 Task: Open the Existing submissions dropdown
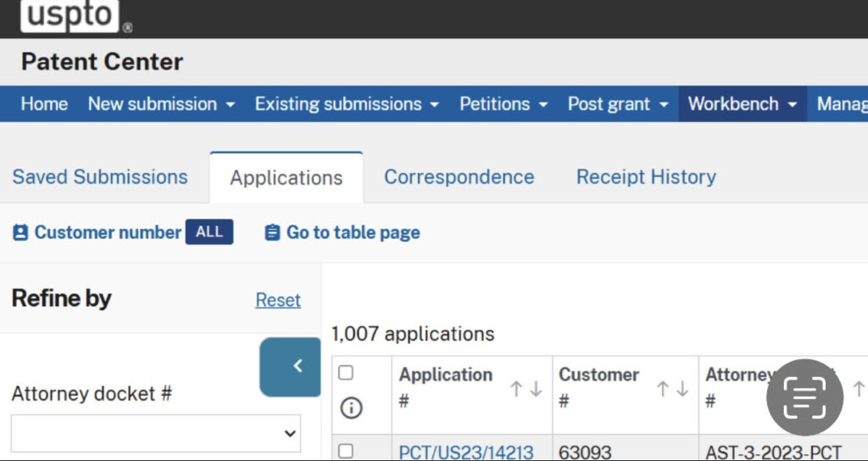[347, 104]
